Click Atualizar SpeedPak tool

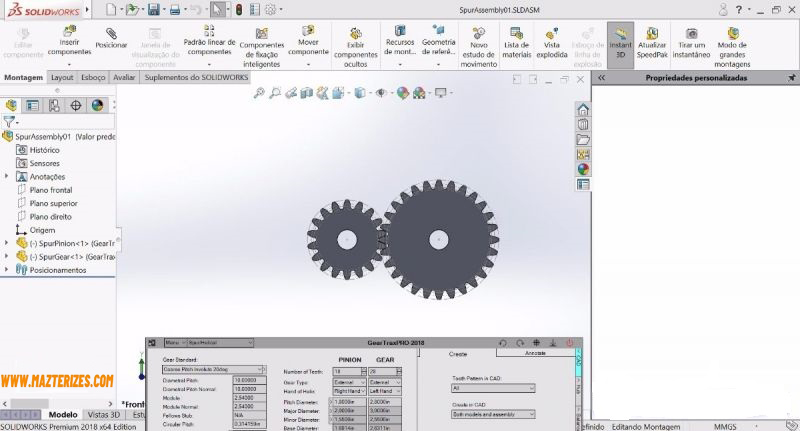coord(652,43)
